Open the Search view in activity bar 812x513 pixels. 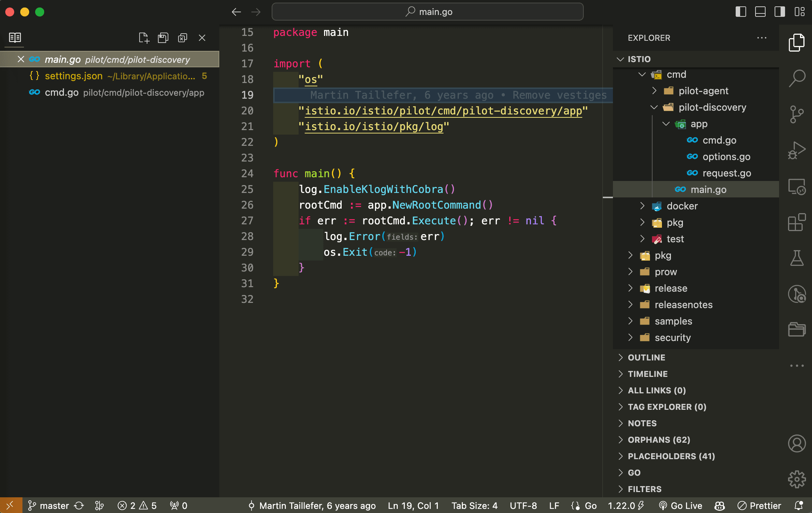click(x=797, y=78)
